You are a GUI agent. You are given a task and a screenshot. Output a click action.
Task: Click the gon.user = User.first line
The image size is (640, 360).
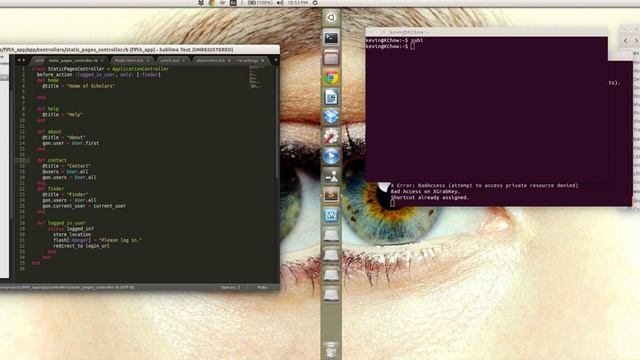(x=70, y=143)
